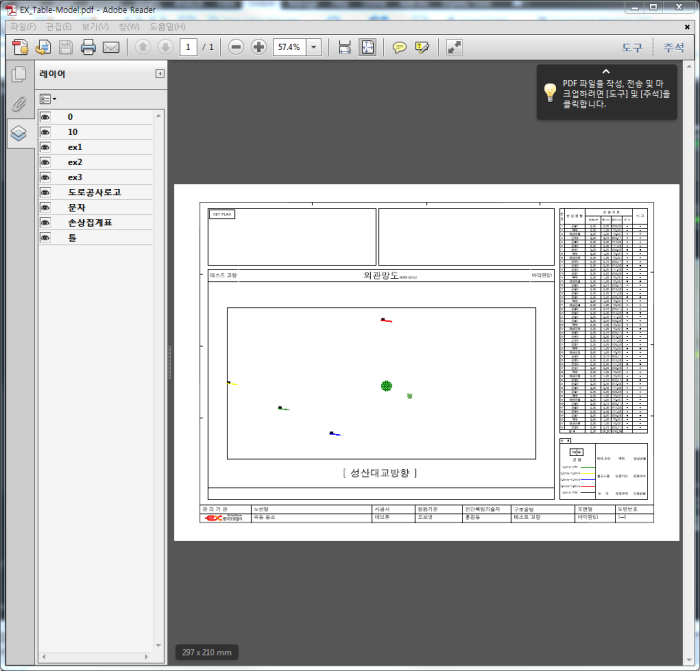Open the 보기(V) menu

pos(95,27)
